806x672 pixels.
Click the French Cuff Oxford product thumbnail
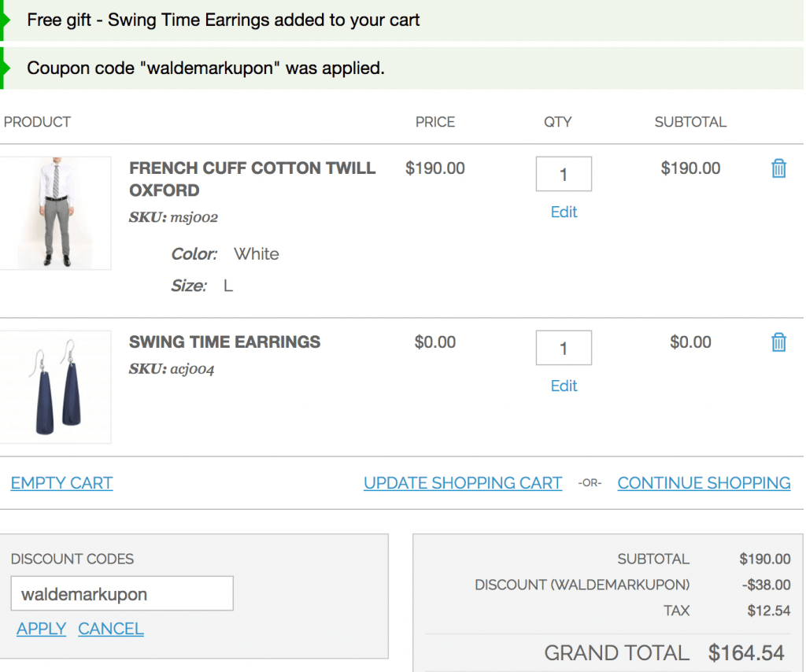pyautogui.click(x=55, y=213)
